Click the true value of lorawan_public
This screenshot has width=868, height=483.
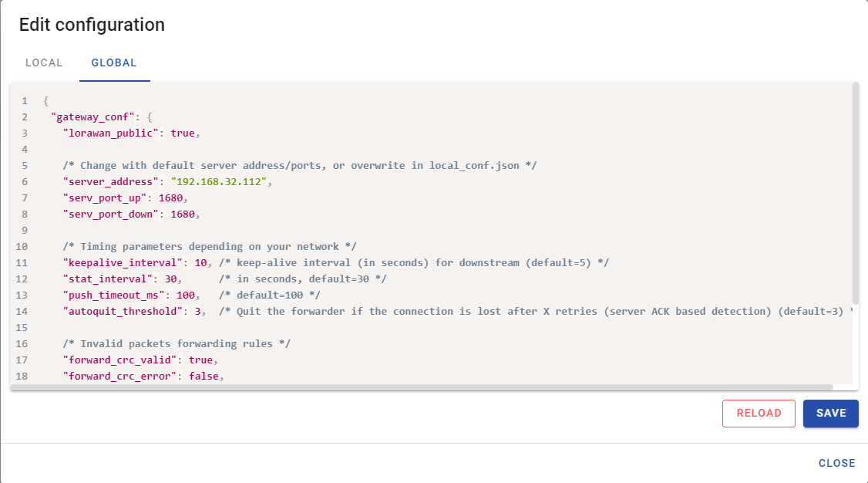(183, 133)
